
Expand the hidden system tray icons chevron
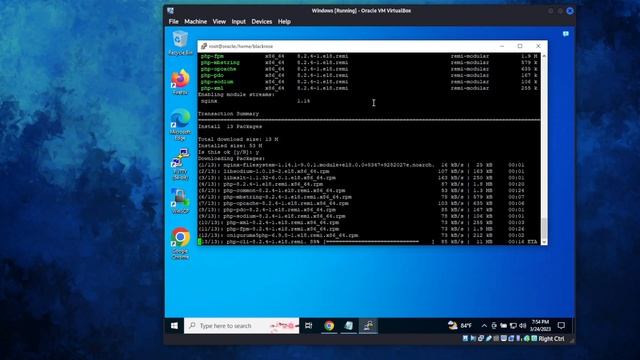(484, 326)
